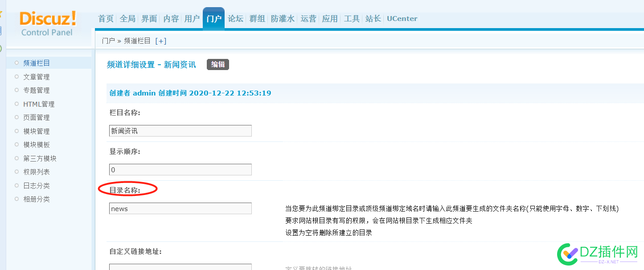Open 文章管理 in the sidebar

37,77
